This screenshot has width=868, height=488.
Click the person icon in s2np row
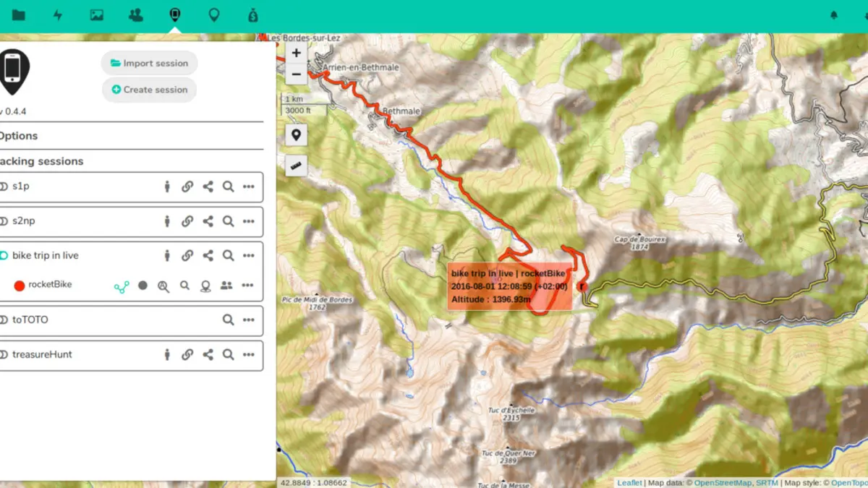coord(167,221)
